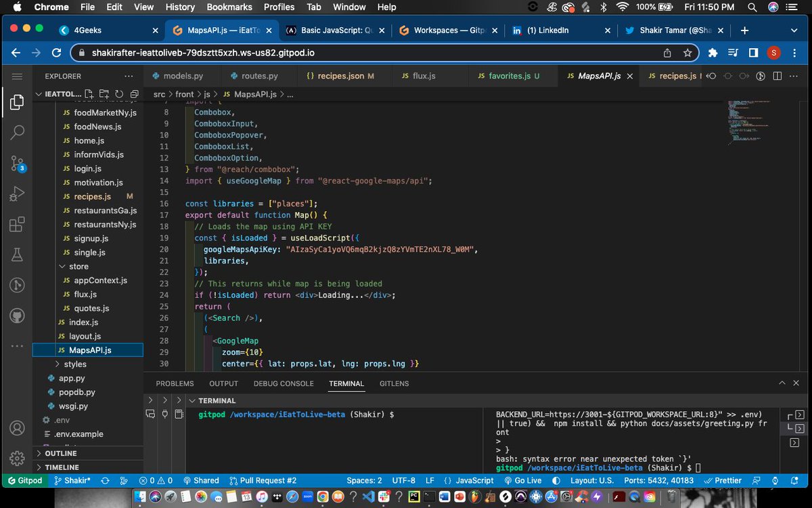Click the Synchronize Changes icon in status bar
The width and height of the screenshot is (812, 508).
pyautogui.click(x=105, y=480)
